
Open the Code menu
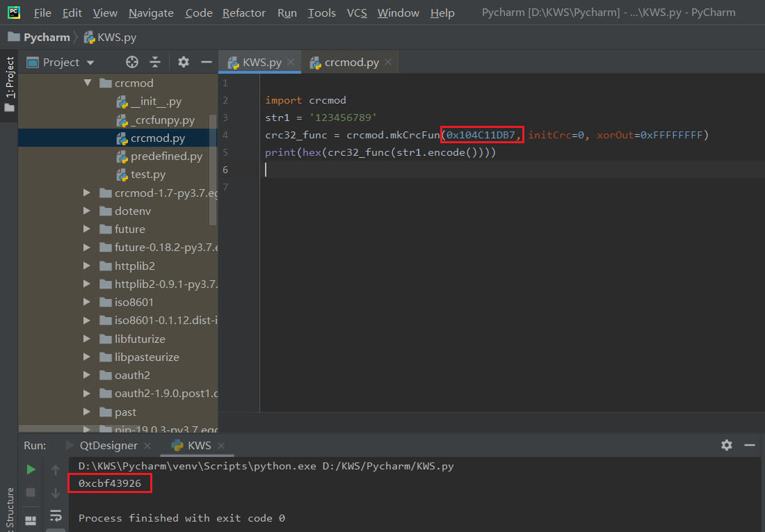point(199,13)
